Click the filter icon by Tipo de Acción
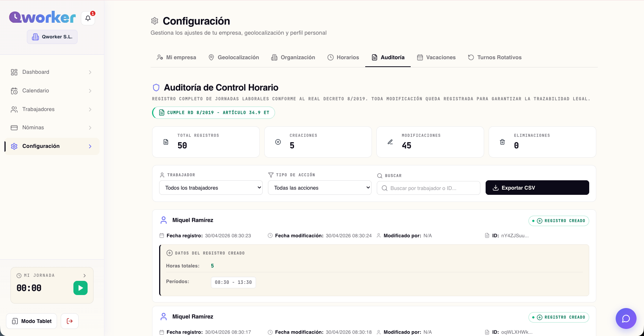644x336 pixels. 271,175
